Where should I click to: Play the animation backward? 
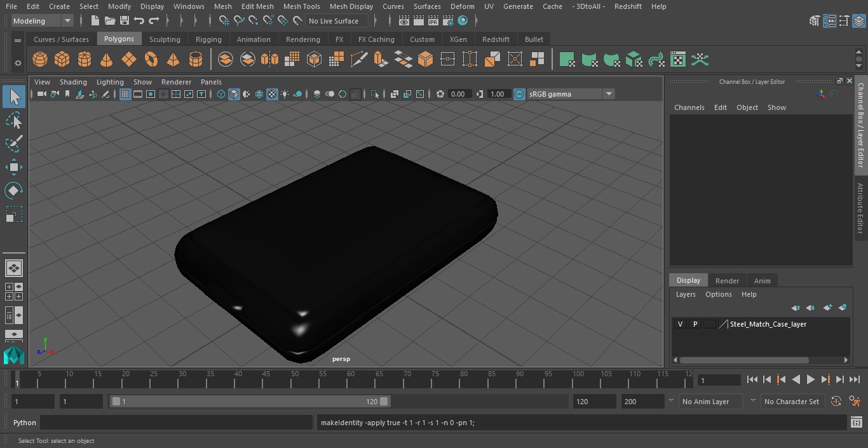point(796,379)
